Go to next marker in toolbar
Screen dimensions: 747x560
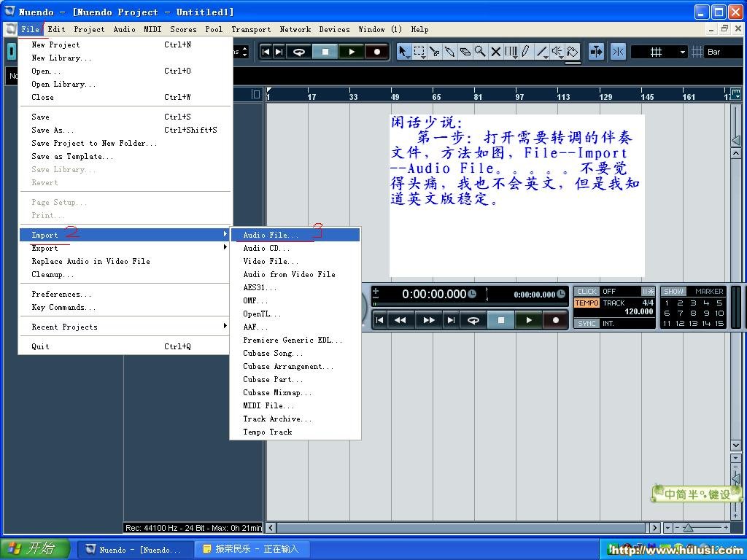tap(279, 52)
